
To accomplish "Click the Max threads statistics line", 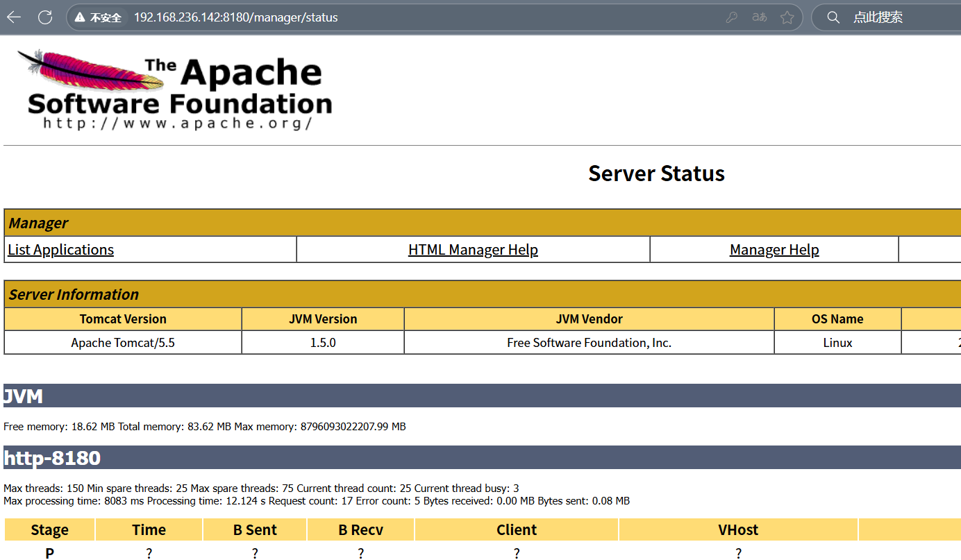I will pos(261,489).
